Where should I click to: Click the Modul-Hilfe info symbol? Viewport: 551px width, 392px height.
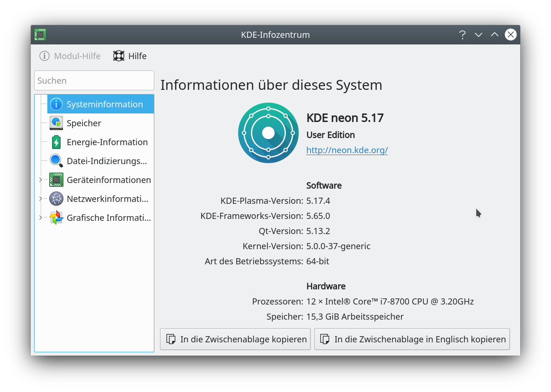click(x=44, y=56)
